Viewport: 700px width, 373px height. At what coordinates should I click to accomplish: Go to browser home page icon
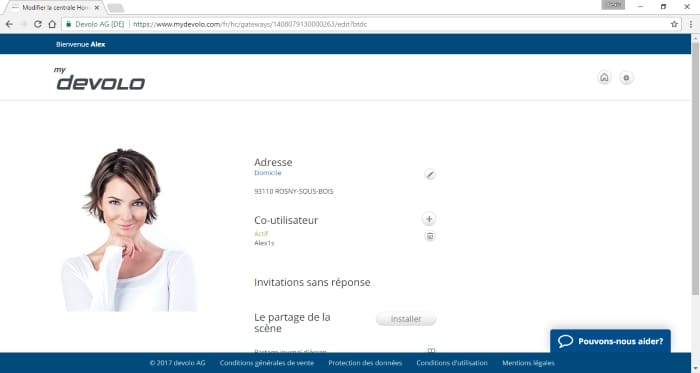[52, 24]
